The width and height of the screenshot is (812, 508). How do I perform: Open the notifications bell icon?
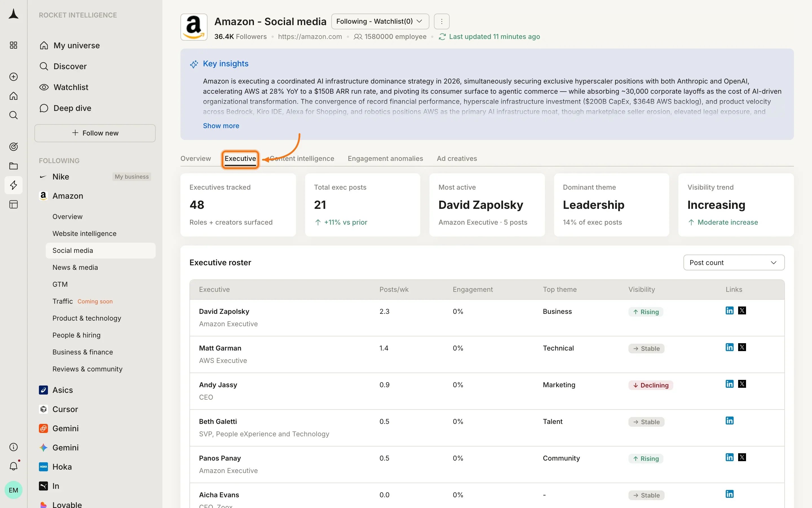tap(14, 466)
